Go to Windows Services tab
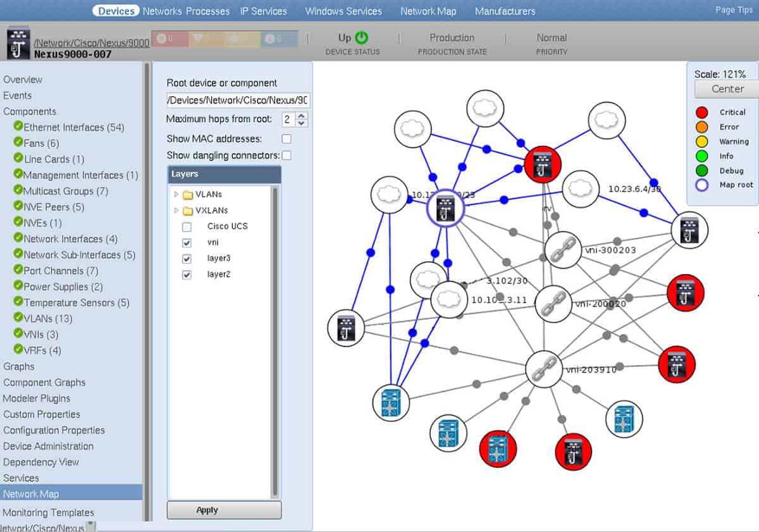Screen dimensions: 759x532 pyautogui.click(x=343, y=11)
